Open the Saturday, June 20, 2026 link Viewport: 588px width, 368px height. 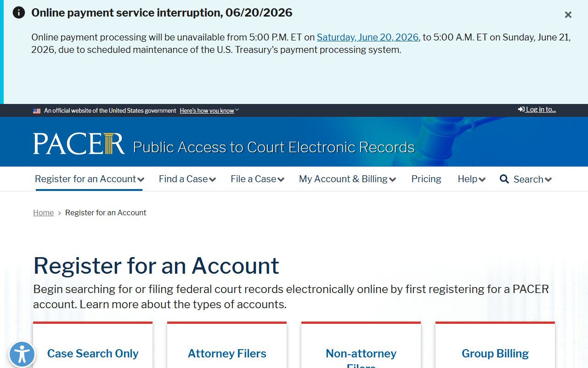[367, 37]
